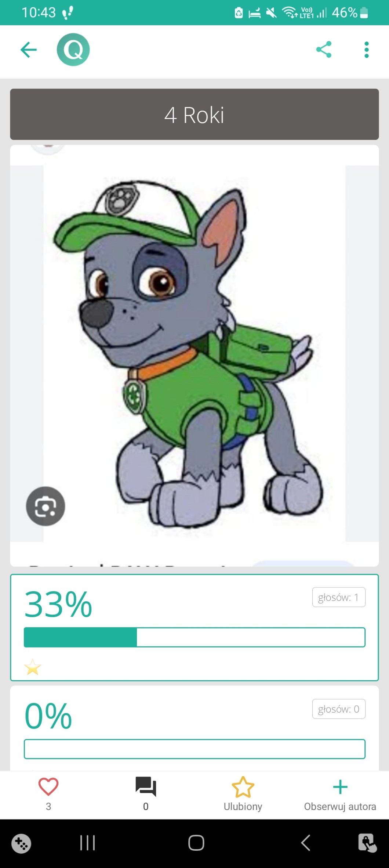The image size is (389, 868).
Task: Click the empty 0% progress bar
Action: pos(194,749)
